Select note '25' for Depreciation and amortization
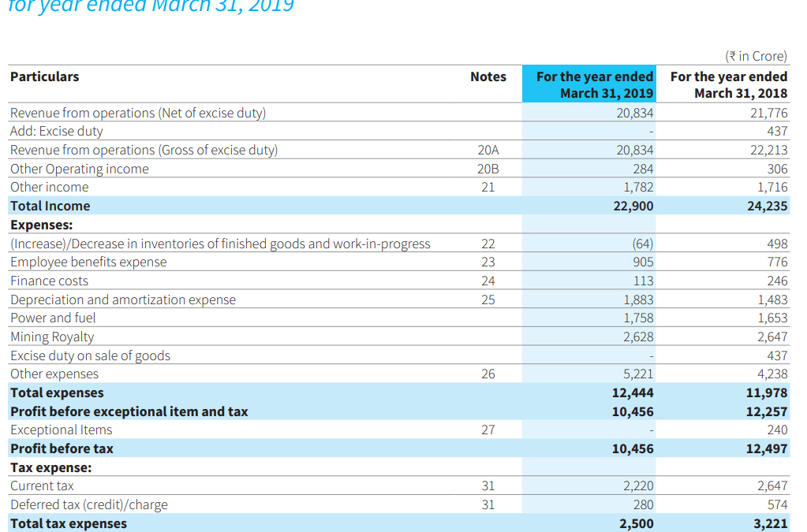807x532 pixels. (x=488, y=299)
